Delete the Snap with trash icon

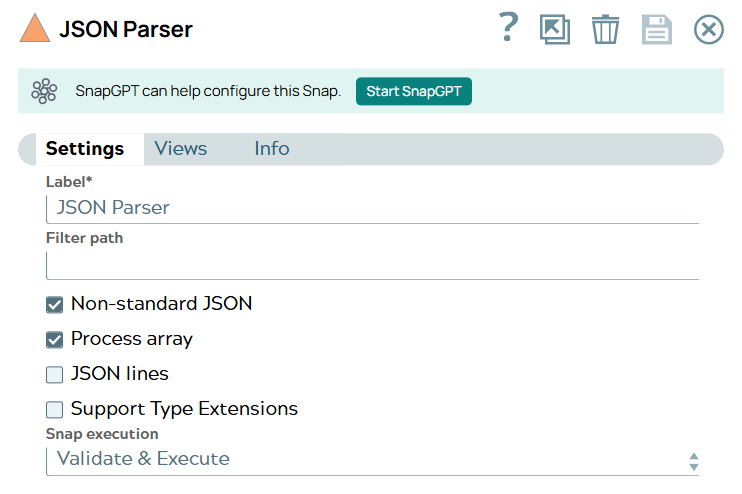tap(605, 29)
